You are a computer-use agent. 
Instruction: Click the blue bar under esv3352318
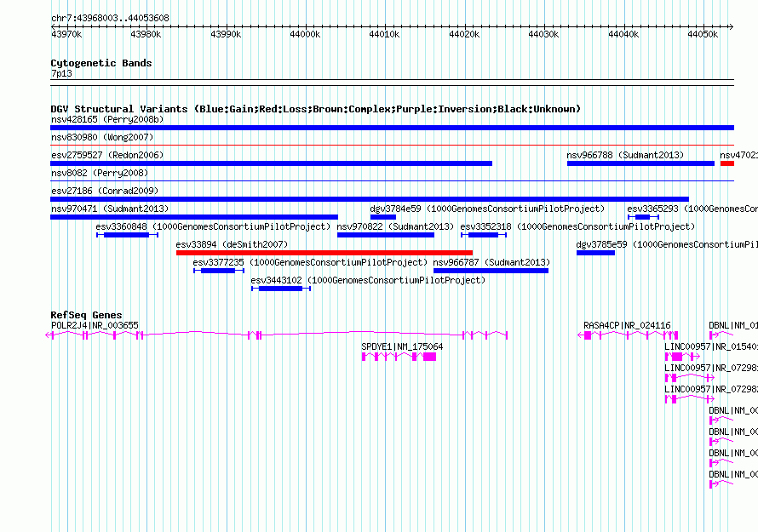click(x=484, y=235)
